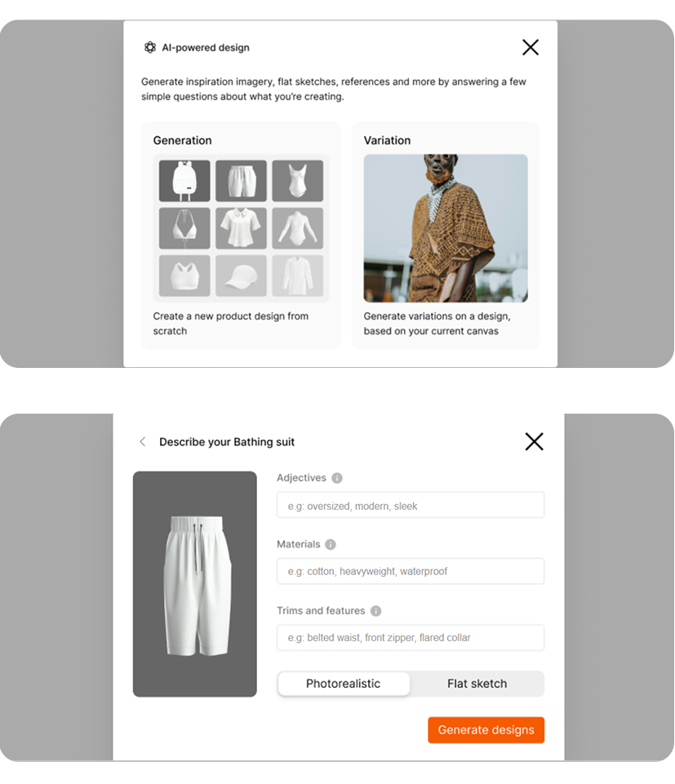This screenshot has height=784, width=675.
Task: Choose the long-sleeve bodysuit thumbnail
Action: 298,228
